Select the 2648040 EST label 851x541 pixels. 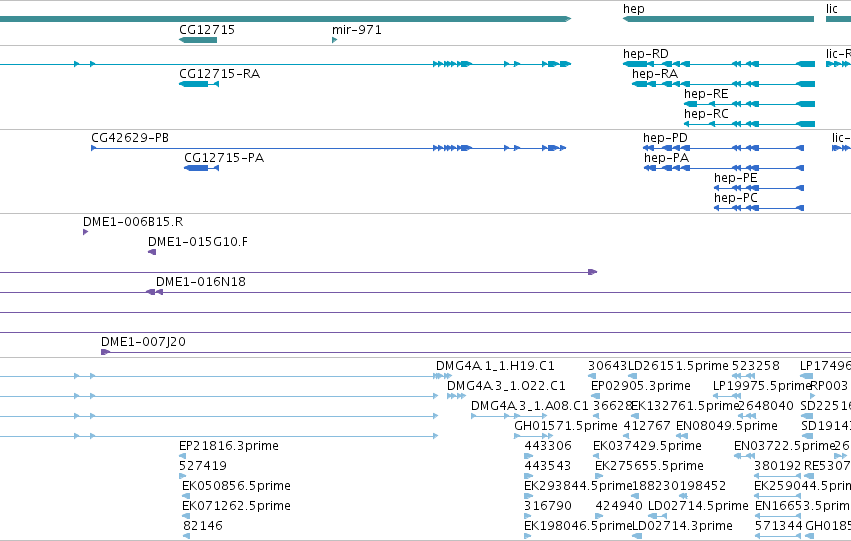tap(765, 406)
